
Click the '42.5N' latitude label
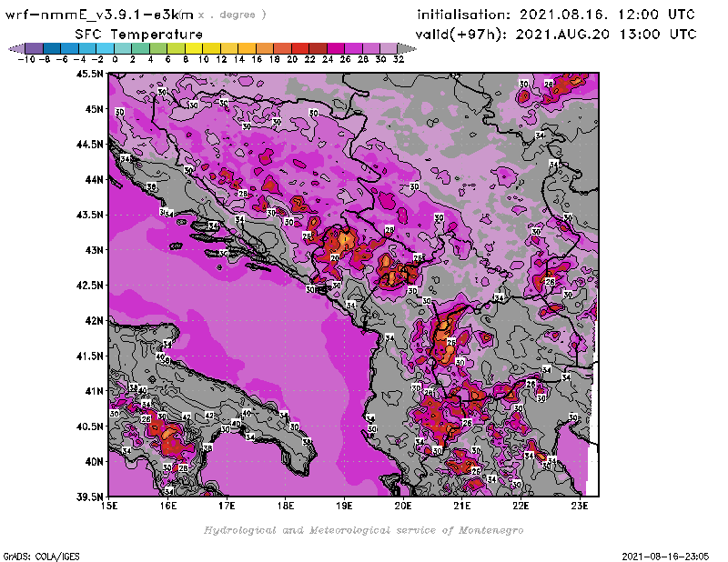pos(89,286)
